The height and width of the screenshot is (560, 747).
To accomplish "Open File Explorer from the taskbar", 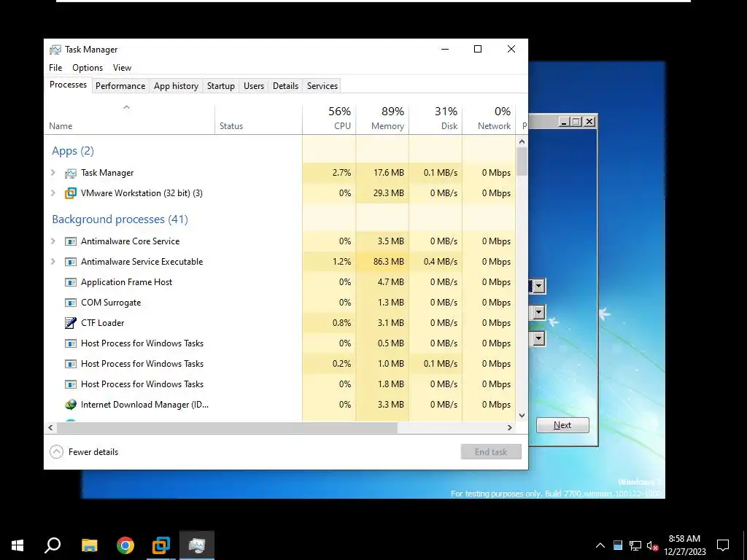I will (89, 545).
